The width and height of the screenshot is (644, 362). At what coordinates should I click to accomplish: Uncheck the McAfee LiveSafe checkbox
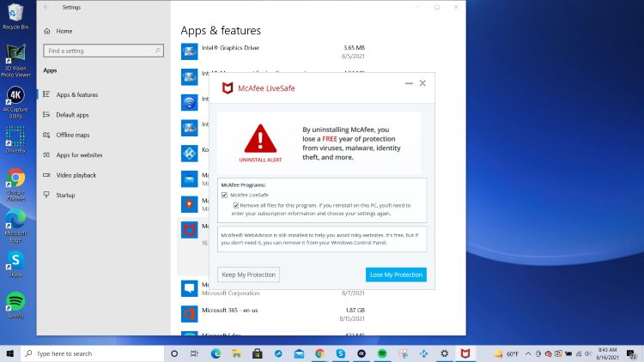(224, 195)
